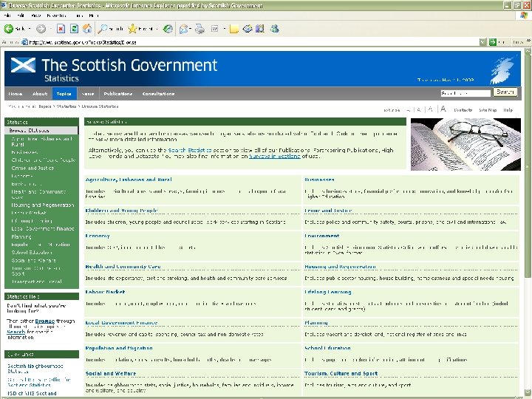This screenshot has width=532, height=399.
Task: Follow the Surveys in Scotland link
Action: [274, 156]
